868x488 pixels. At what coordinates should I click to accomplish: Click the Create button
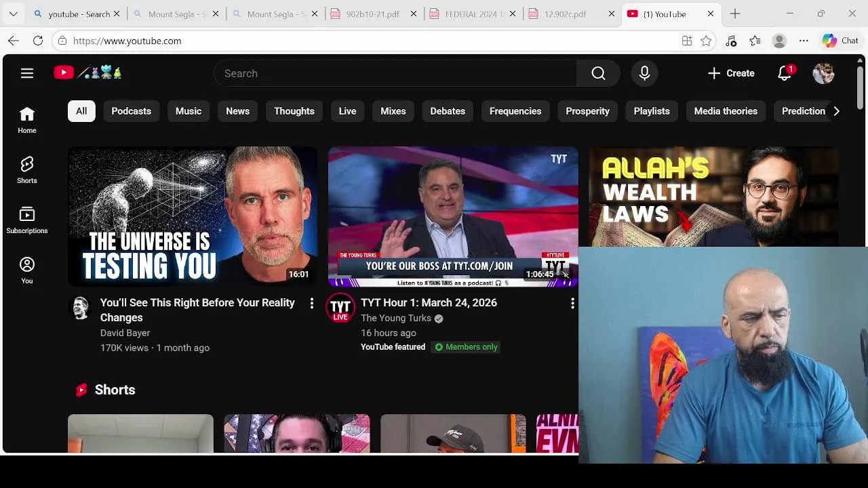[731, 73]
